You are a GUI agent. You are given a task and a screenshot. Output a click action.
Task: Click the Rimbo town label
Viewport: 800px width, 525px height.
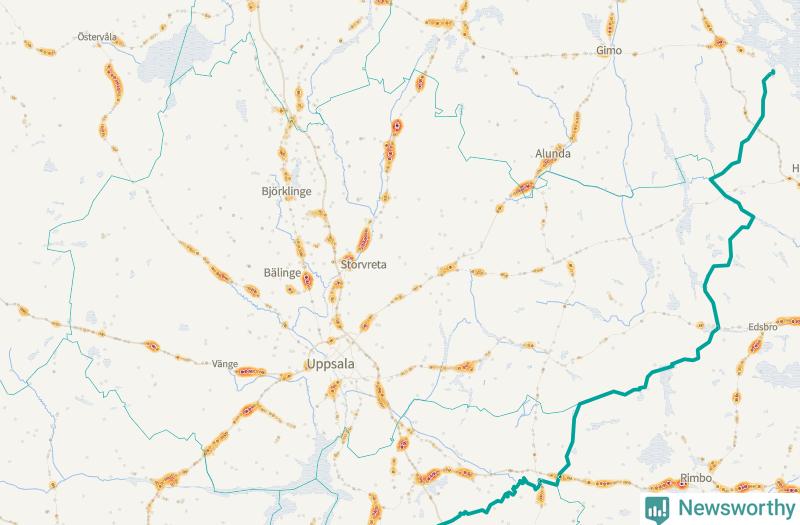[x=696, y=479]
